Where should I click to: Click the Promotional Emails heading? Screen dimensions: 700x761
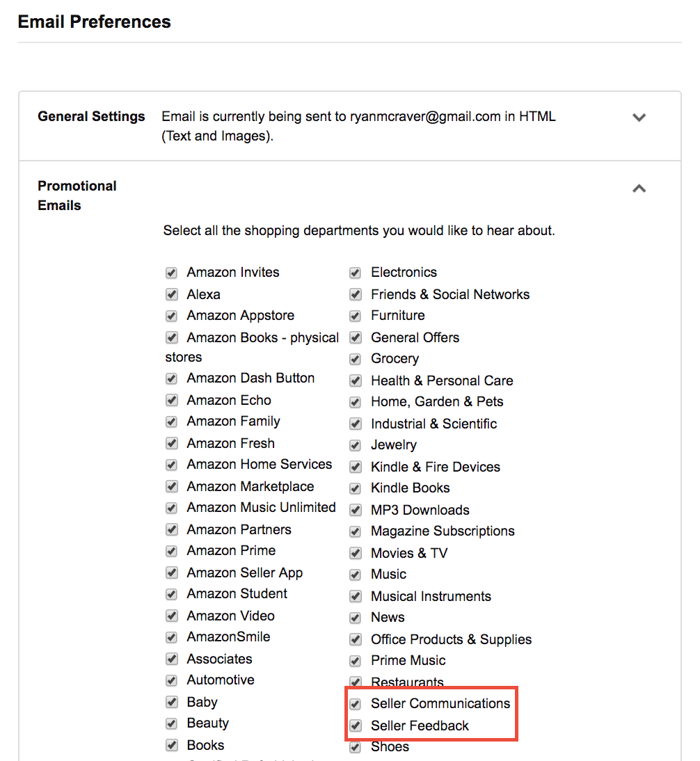pos(77,195)
